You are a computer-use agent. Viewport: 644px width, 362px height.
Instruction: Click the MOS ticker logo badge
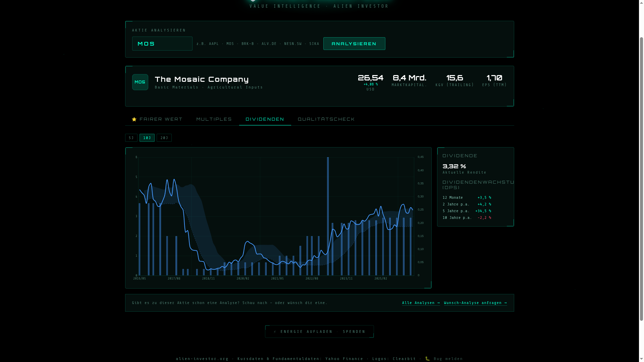tap(140, 82)
